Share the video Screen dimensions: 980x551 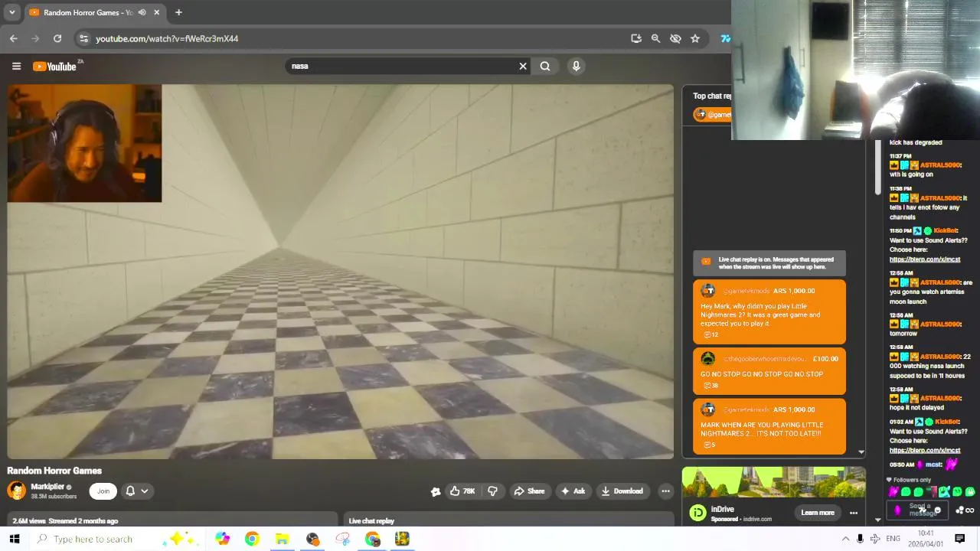click(x=529, y=491)
